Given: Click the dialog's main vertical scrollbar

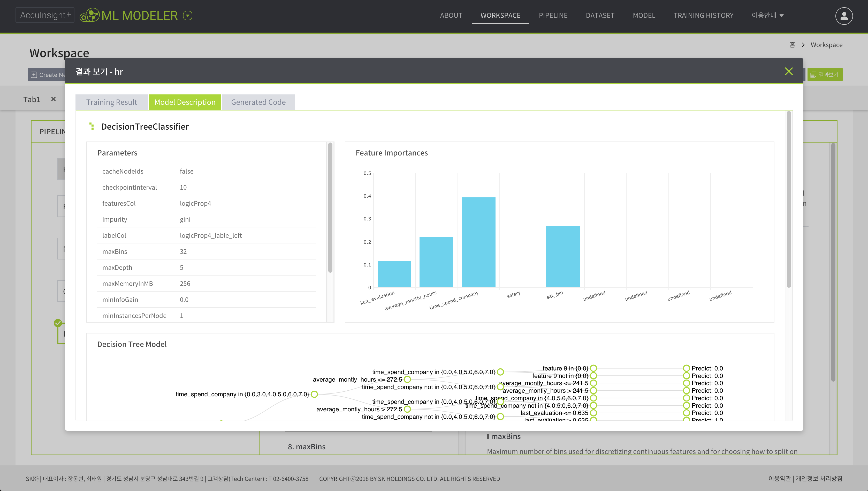Looking at the screenshot, I should [788, 199].
